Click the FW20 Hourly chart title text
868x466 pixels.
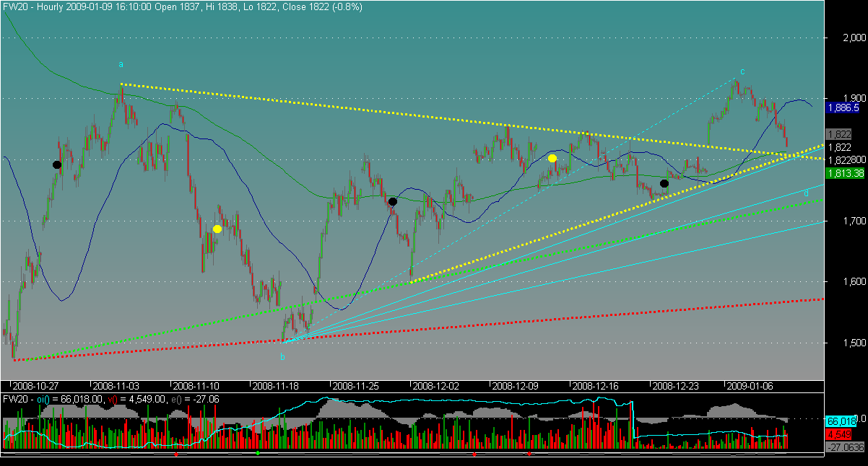(183, 6)
